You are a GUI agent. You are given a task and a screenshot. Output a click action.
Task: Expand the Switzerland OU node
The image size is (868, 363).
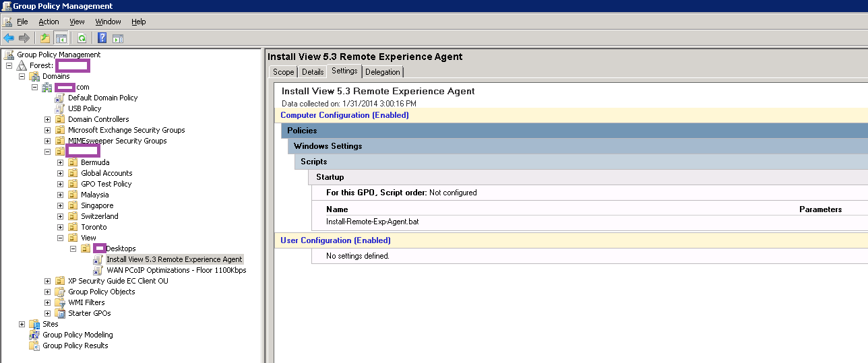click(x=60, y=216)
